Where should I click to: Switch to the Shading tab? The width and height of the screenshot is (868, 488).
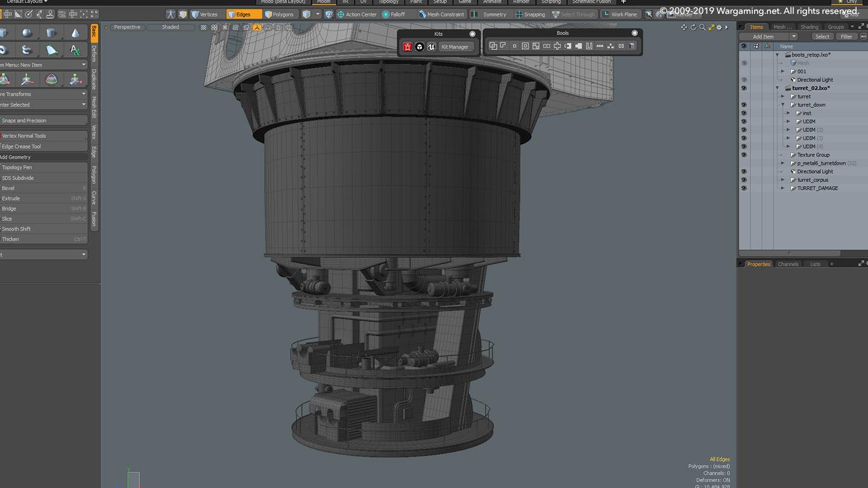809,27
